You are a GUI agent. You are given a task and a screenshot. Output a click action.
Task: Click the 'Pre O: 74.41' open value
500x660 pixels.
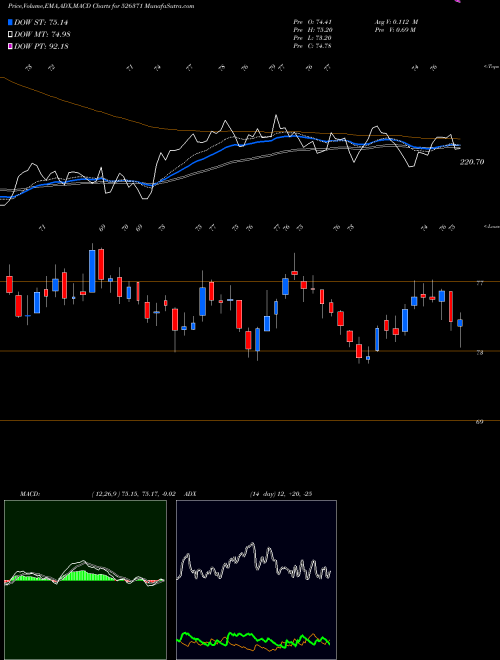pyautogui.click(x=312, y=22)
